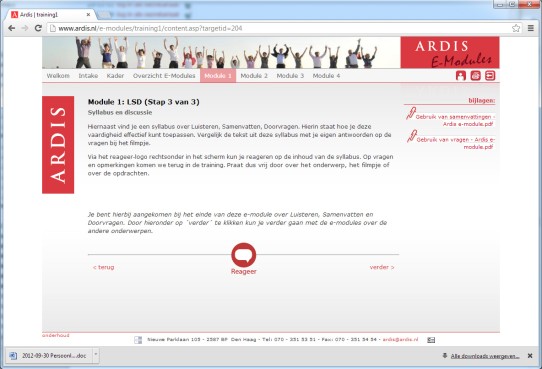The width and height of the screenshot is (542, 369).
Task: Go back with browser arrow
Action: 12,28
